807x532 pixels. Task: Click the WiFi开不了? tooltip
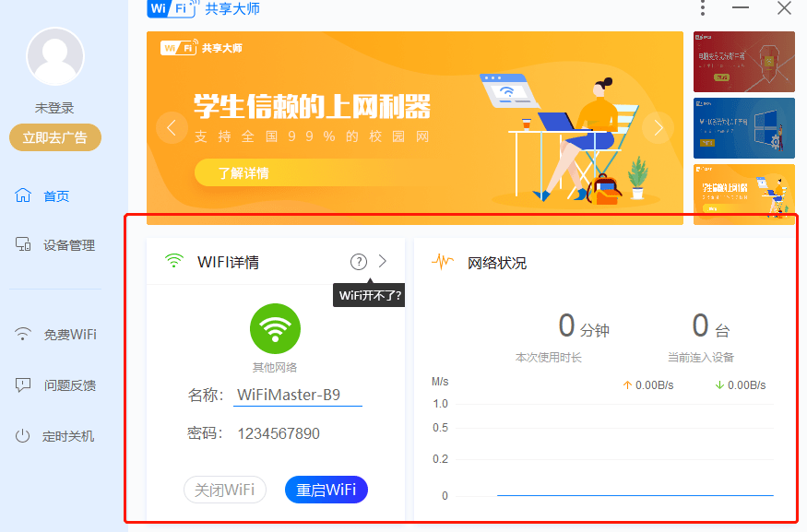point(370,296)
